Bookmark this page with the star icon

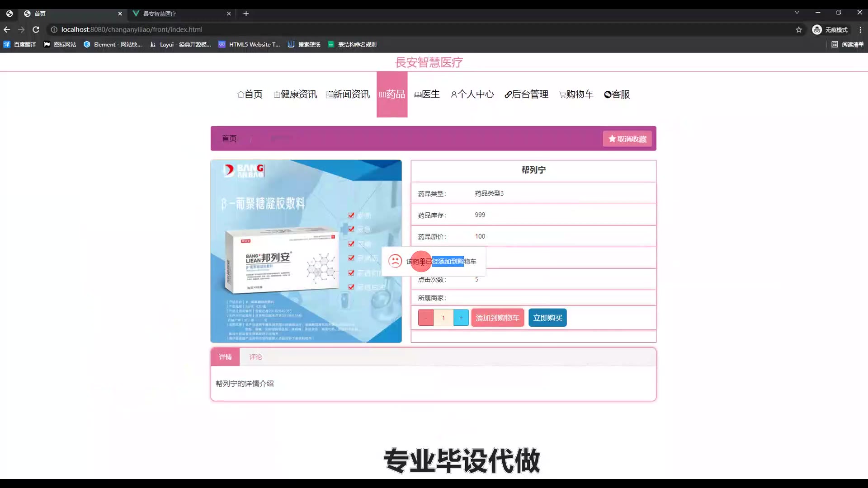pyautogui.click(x=799, y=29)
